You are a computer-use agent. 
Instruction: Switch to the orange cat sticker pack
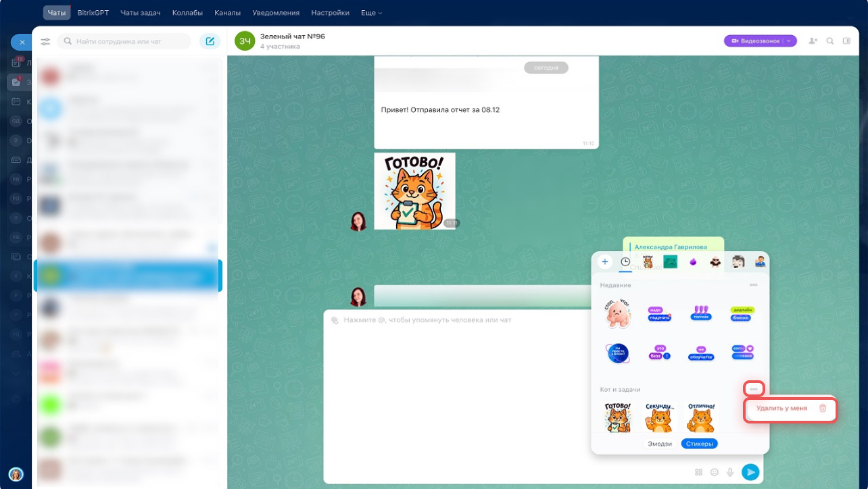648,262
